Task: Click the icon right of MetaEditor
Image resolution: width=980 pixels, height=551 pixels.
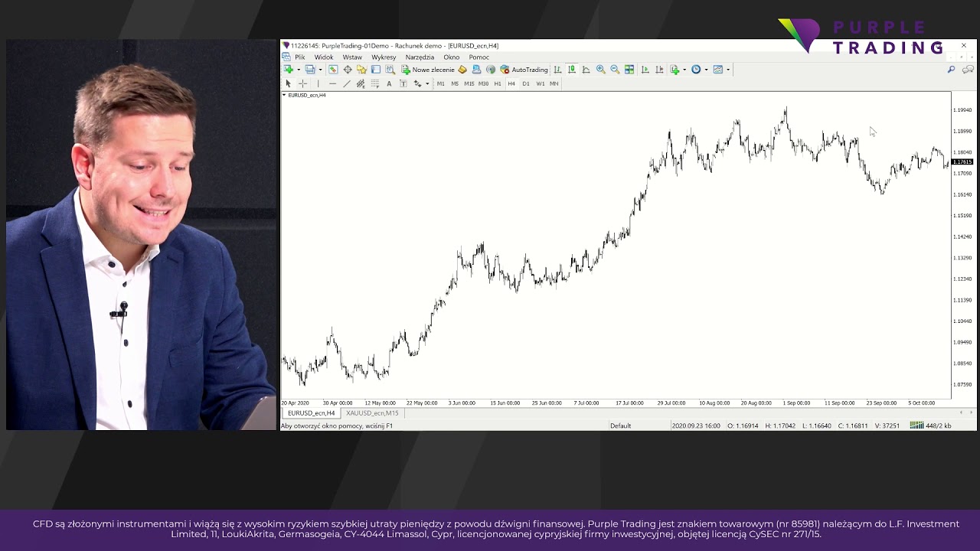Action: tap(476, 70)
